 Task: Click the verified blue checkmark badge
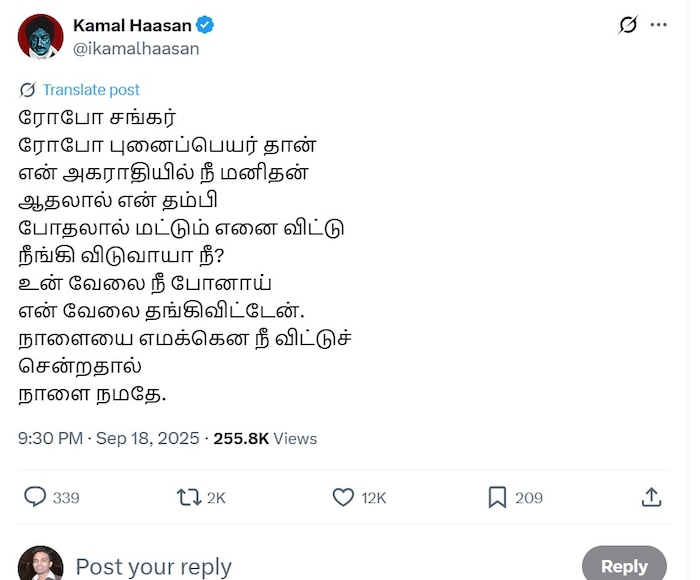(205, 25)
